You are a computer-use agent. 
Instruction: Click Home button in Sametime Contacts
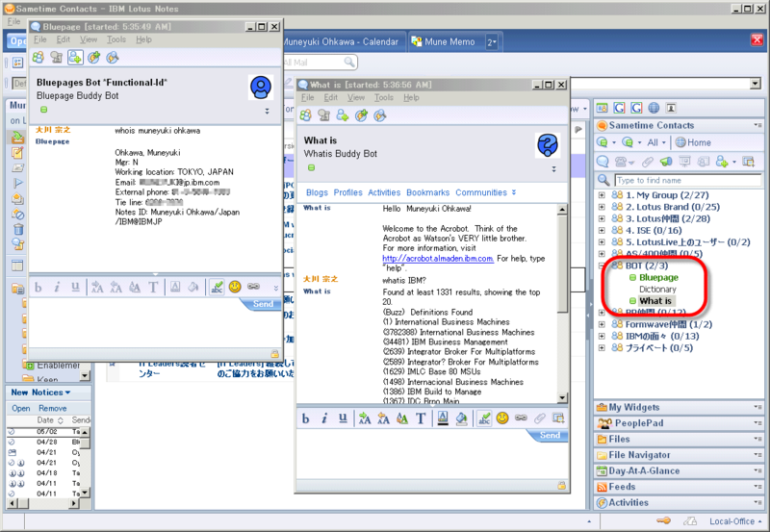(693, 142)
